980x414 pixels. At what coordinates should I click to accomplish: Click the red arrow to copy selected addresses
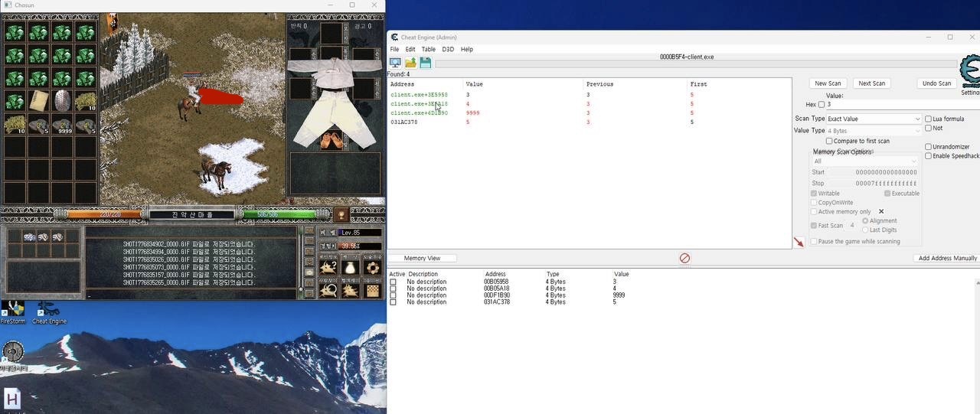[x=799, y=243]
